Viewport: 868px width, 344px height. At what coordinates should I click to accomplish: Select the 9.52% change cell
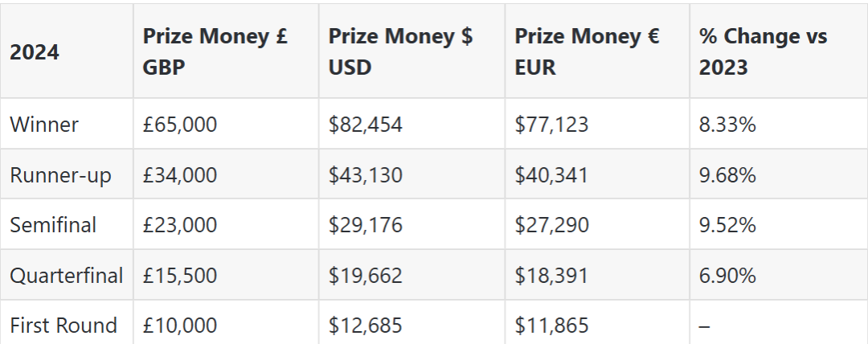tap(727, 225)
